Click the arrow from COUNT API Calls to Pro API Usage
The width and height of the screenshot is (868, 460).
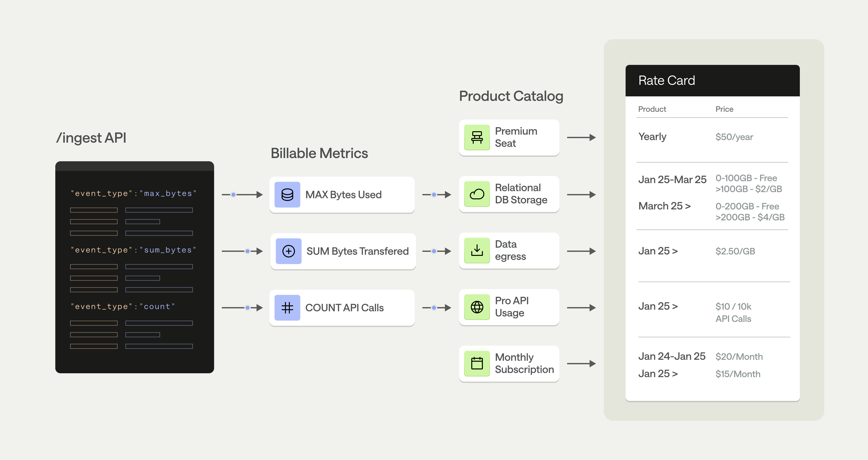click(436, 308)
